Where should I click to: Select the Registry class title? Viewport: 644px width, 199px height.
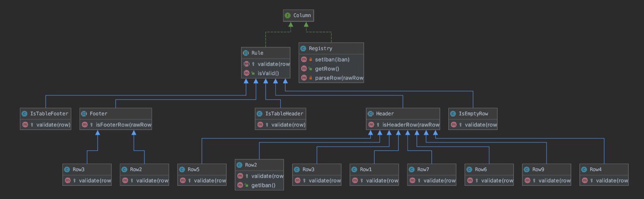pos(321,48)
